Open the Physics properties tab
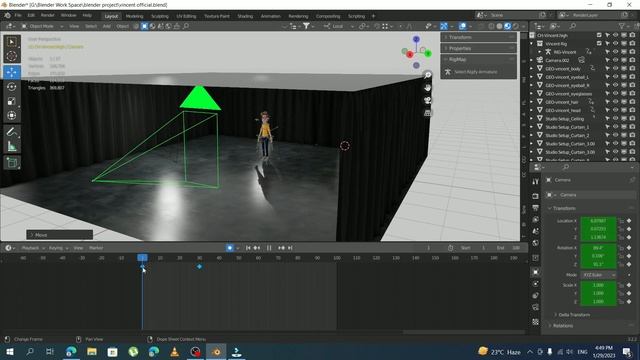The image size is (640, 360). click(536, 284)
